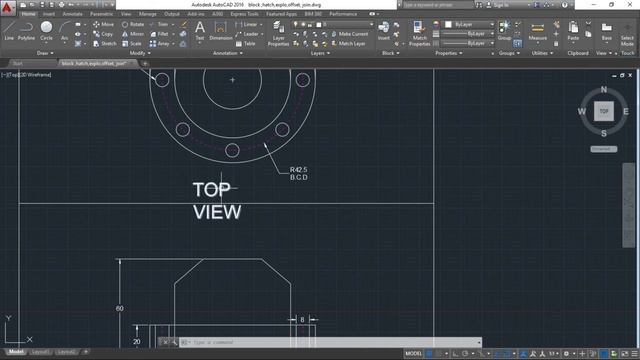The width and height of the screenshot is (640, 360).
Task: Expand the Modify panel
Action: coord(140,53)
